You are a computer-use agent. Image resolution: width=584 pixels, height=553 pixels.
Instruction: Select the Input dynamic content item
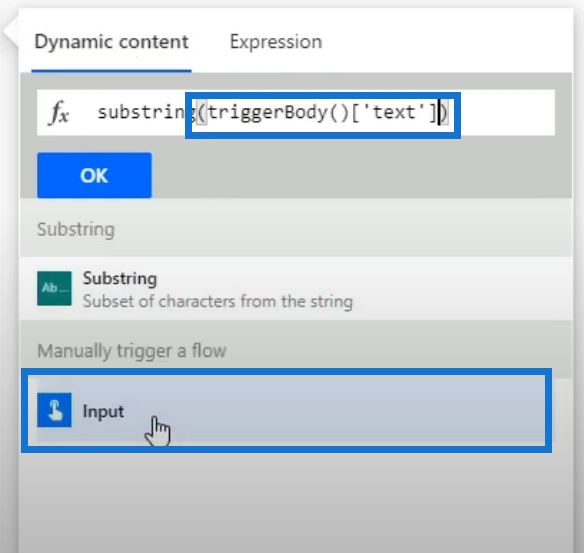pyautogui.click(x=287, y=410)
